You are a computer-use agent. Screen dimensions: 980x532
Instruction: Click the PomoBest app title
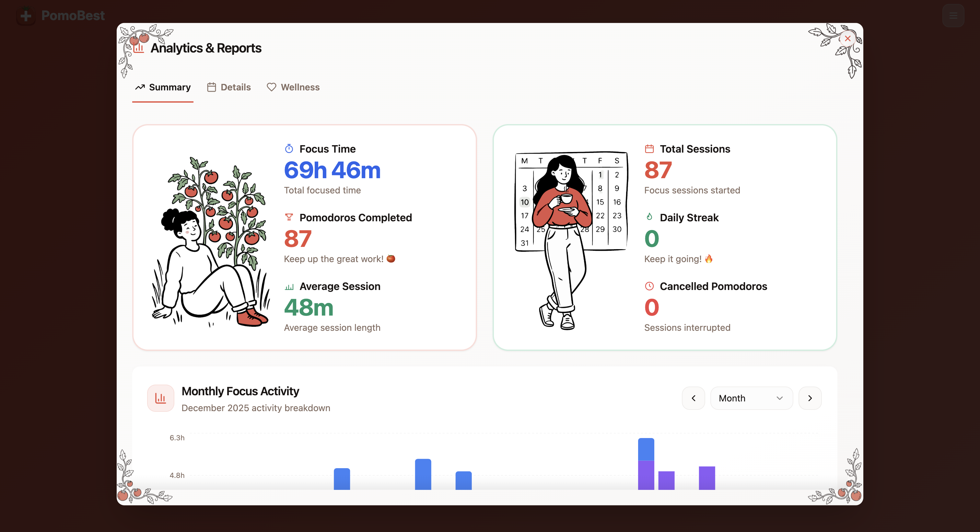pyautogui.click(x=73, y=16)
